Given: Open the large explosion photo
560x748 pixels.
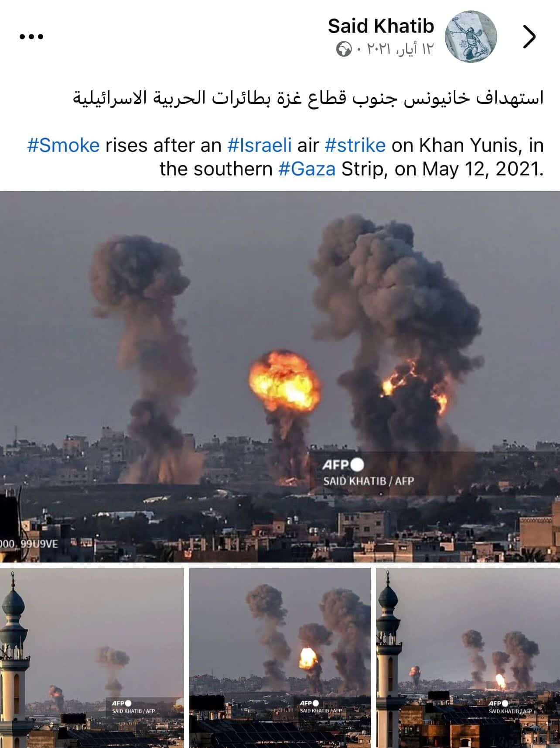Looking at the screenshot, I should [280, 377].
